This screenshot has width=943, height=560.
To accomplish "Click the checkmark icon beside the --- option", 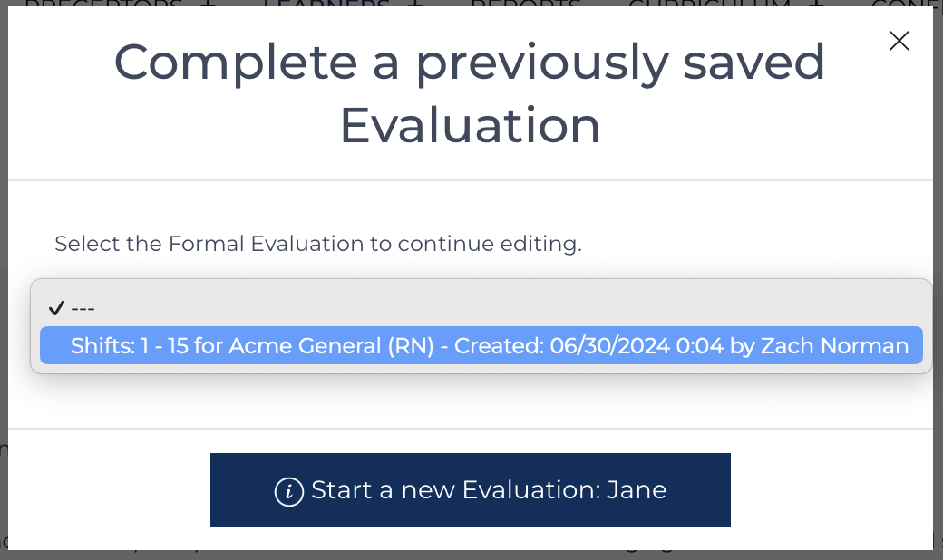I will point(56,308).
